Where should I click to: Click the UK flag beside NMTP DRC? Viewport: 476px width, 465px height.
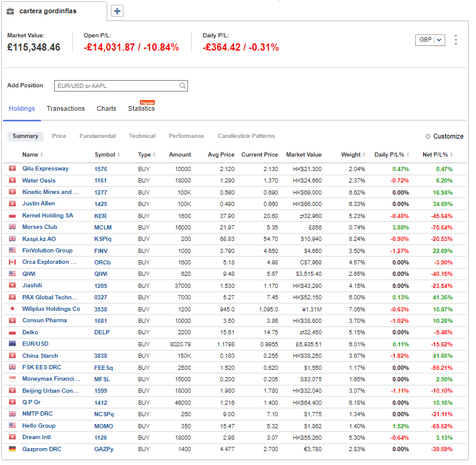[x=12, y=414]
